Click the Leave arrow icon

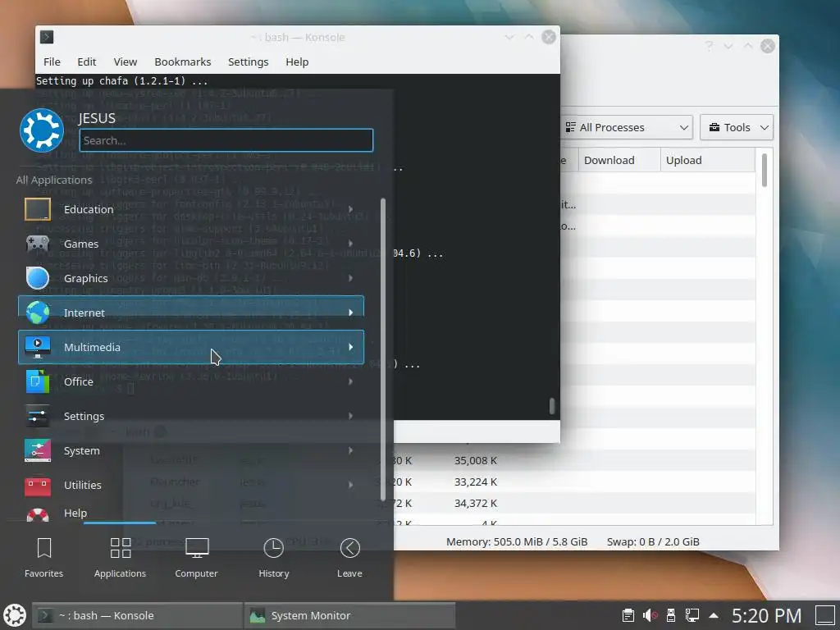[349, 548]
